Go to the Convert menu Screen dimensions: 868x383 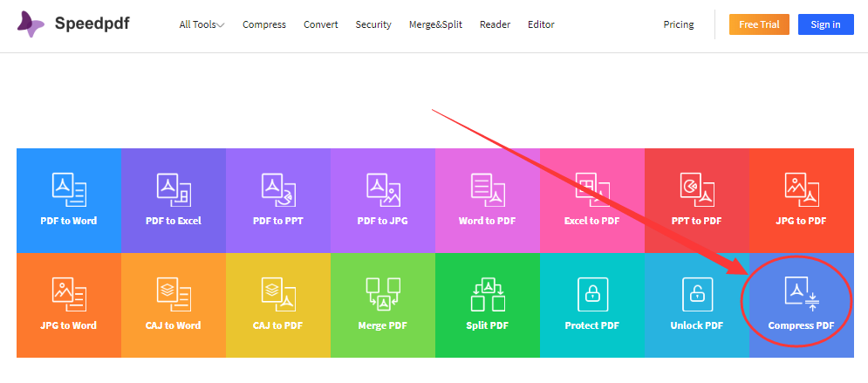tap(320, 24)
